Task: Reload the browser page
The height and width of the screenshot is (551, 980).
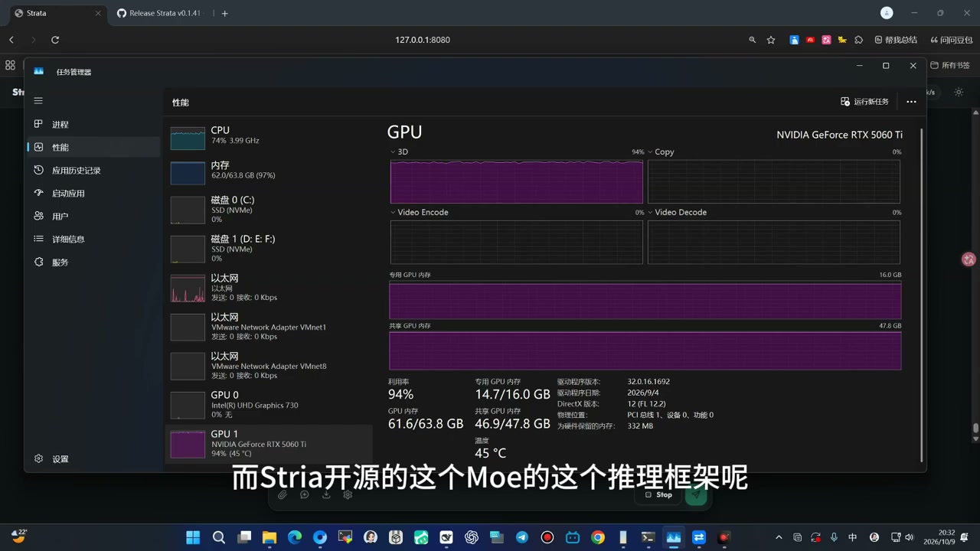Action: (x=55, y=40)
